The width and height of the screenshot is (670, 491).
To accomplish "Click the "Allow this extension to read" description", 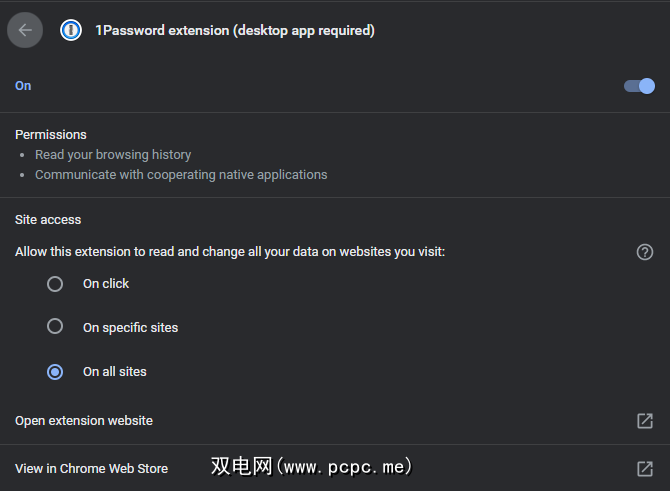I will pos(230,252).
